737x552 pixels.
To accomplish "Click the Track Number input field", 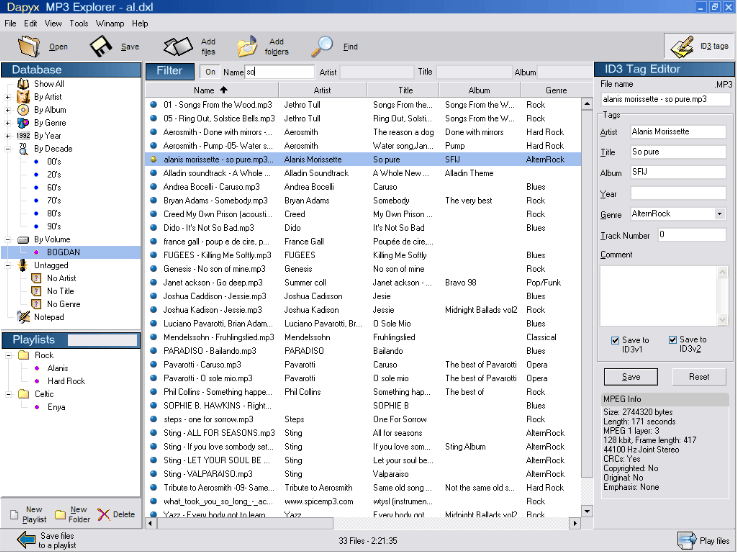I will click(x=691, y=234).
